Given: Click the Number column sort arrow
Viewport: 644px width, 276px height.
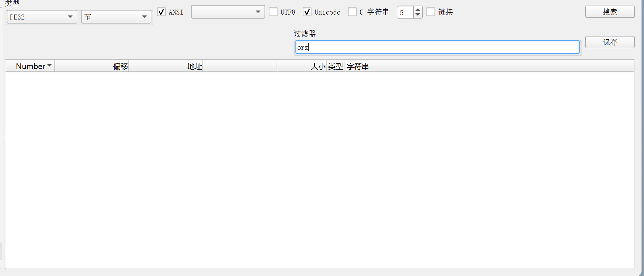Looking at the screenshot, I should tap(49, 65).
